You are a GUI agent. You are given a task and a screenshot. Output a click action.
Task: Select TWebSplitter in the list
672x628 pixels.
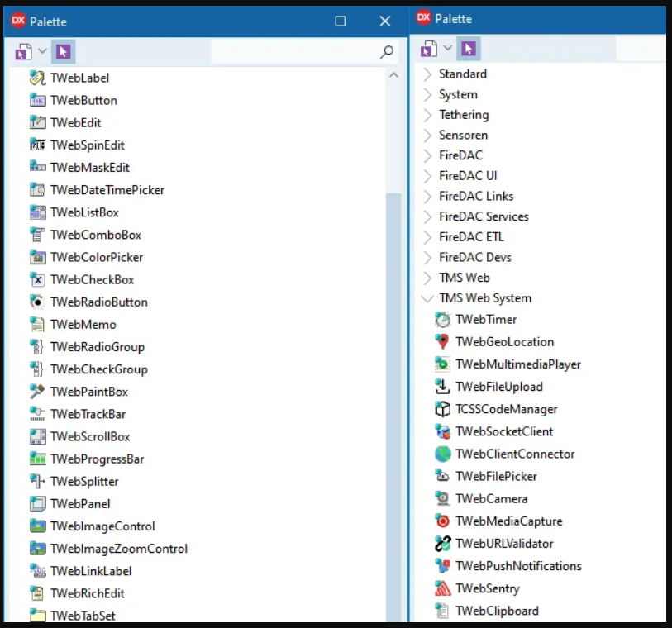84,482
